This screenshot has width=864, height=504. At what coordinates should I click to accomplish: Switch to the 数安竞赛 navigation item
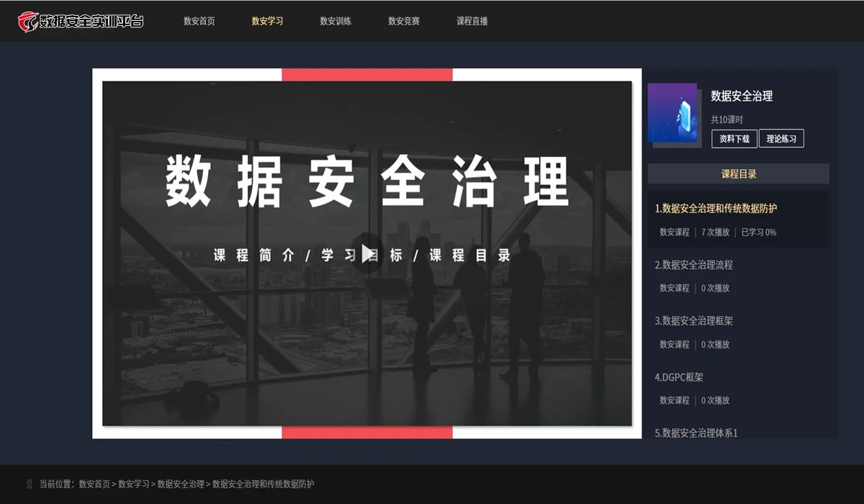click(x=404, y=21)
